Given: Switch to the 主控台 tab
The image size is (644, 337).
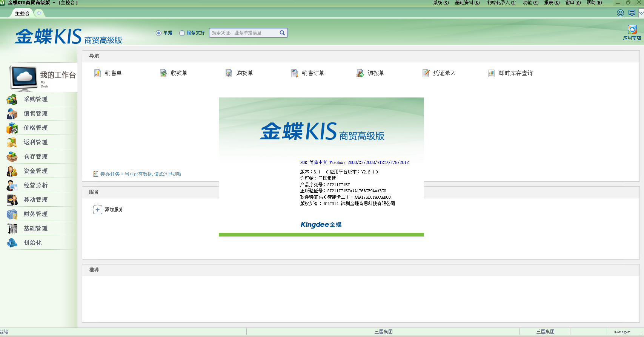Looking at the screenshot, I should click(22, 13).
